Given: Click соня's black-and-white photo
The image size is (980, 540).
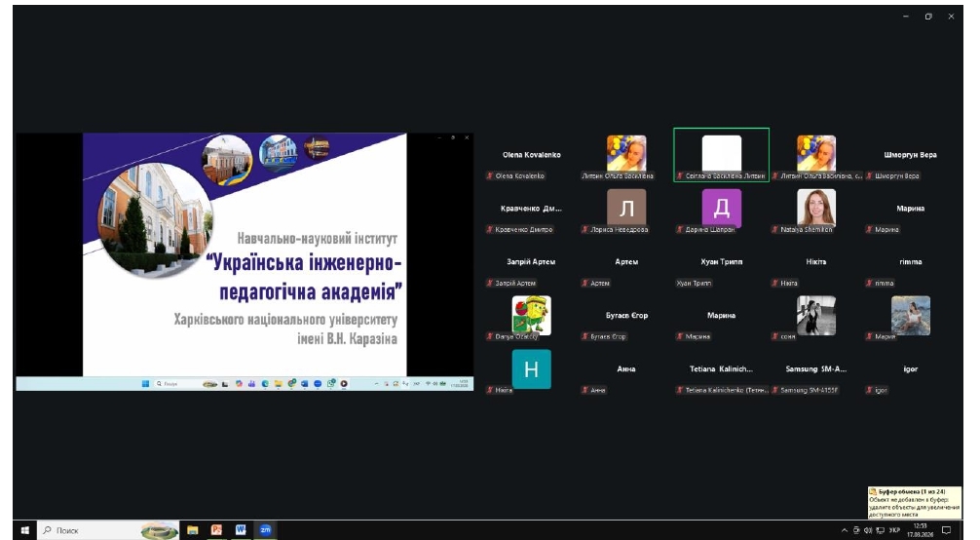Looking at the screenshot, I should pos(816,315).
